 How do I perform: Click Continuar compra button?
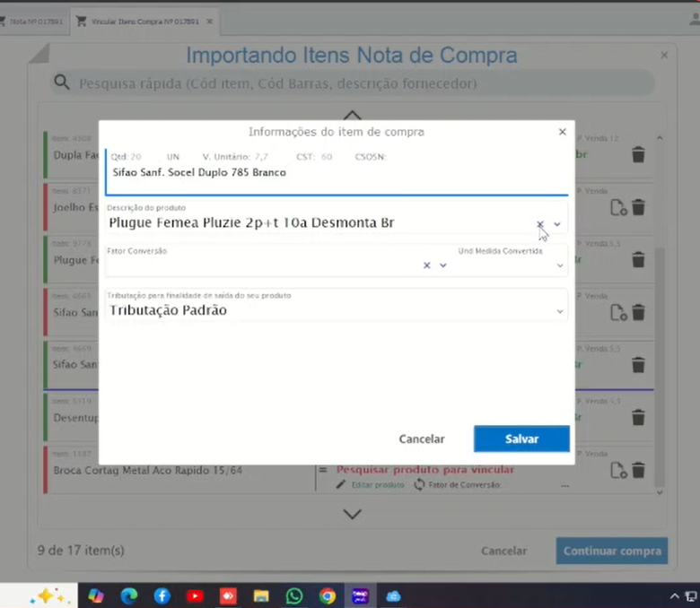(611, 551)
